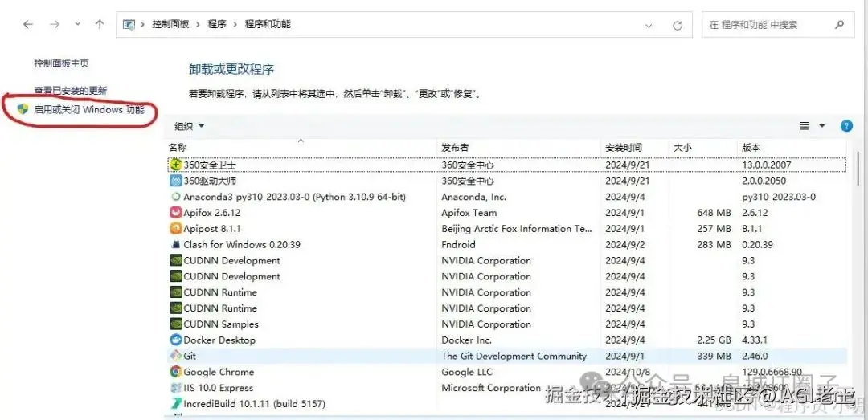The height and width of the screenshot is (420, 868).
Task: Go up one level with Up arrow
Action: coord(100,24)
